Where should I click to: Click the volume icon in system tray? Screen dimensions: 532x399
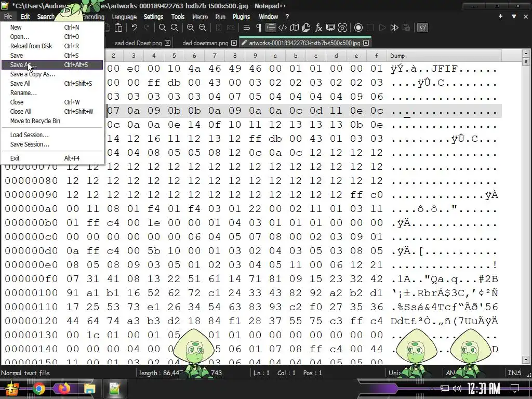pyautogui.click(x=457, y=389)
